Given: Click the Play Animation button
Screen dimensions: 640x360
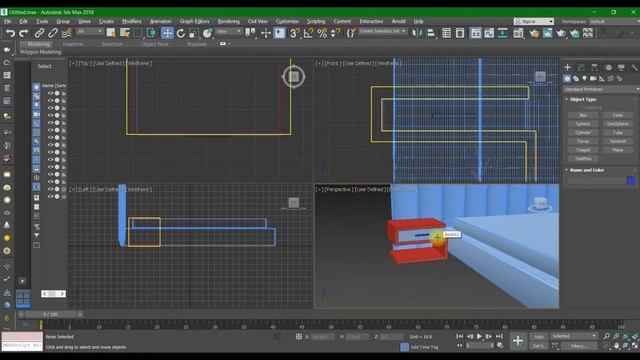Looking at the screenshot, I should (x=479, y=336).
